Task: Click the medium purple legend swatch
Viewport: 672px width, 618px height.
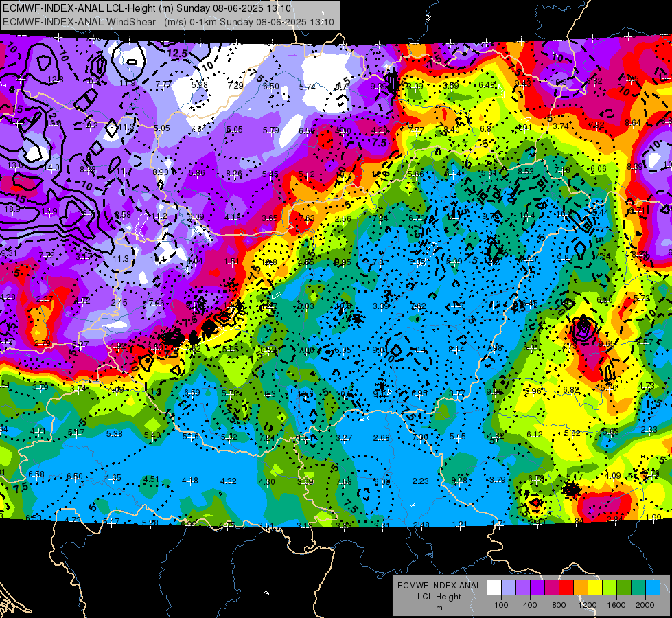Action: pos(523,588)
